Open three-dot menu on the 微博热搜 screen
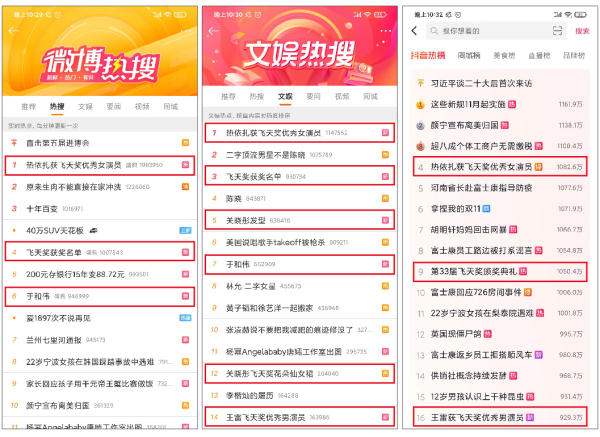600x437 pixels. pyautogui.click(x=186, y=31)
